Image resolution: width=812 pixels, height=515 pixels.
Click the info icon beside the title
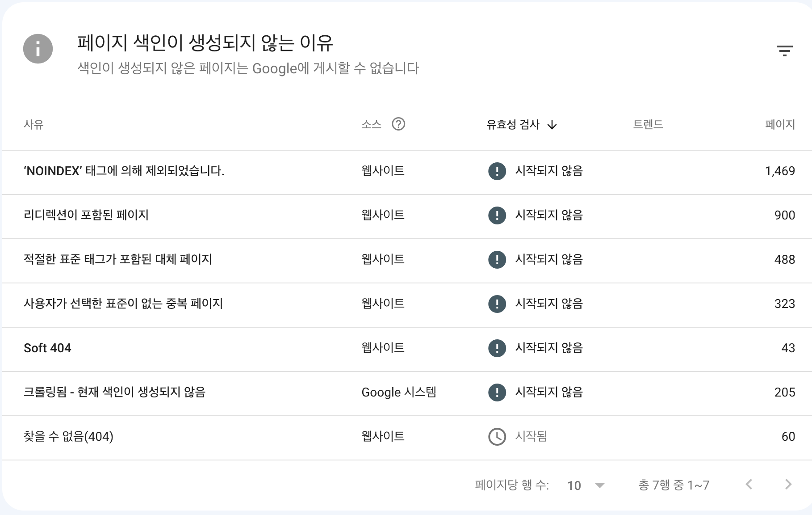point(38,49)
